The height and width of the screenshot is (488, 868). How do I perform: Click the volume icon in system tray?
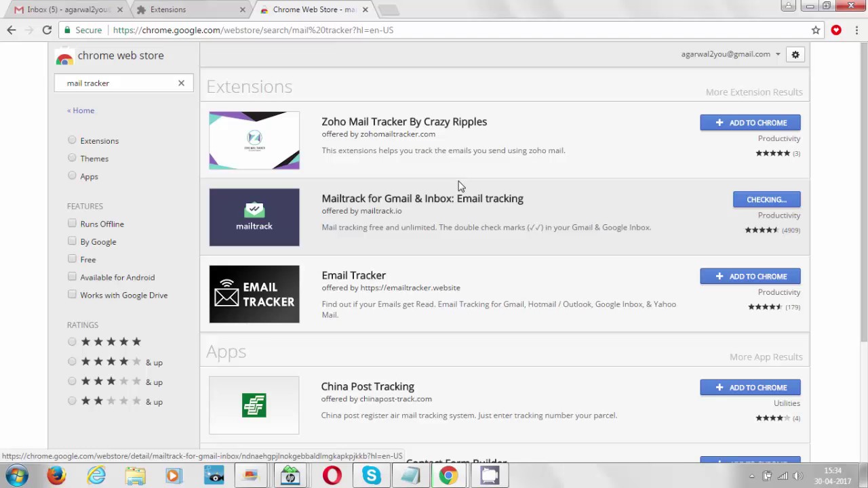(x=798, y=476)
